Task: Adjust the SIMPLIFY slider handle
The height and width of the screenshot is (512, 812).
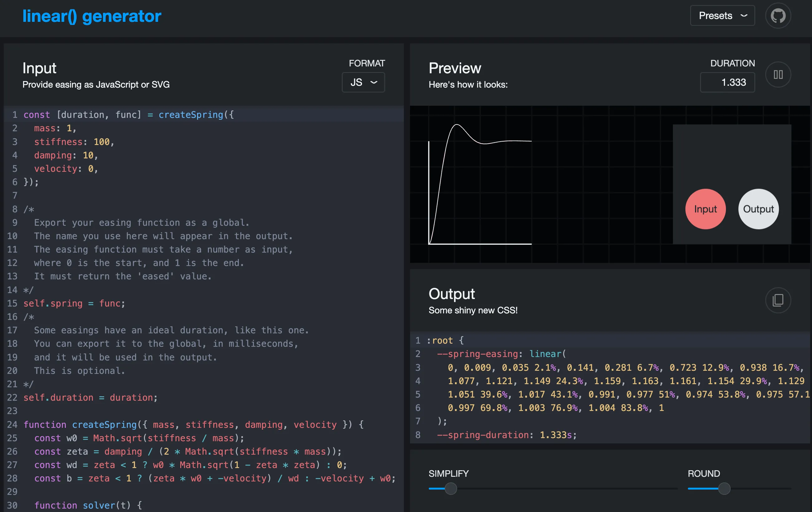Action: pos(451,488)
